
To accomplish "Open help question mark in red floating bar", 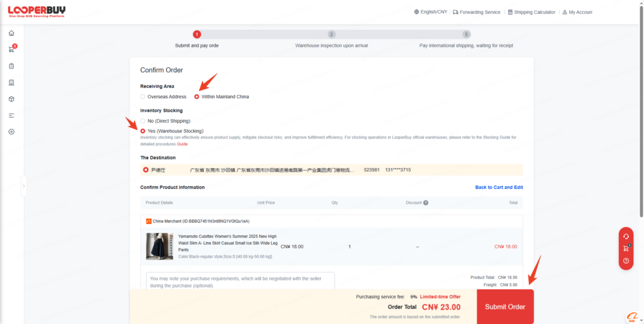I will click(x=626, y=260).
